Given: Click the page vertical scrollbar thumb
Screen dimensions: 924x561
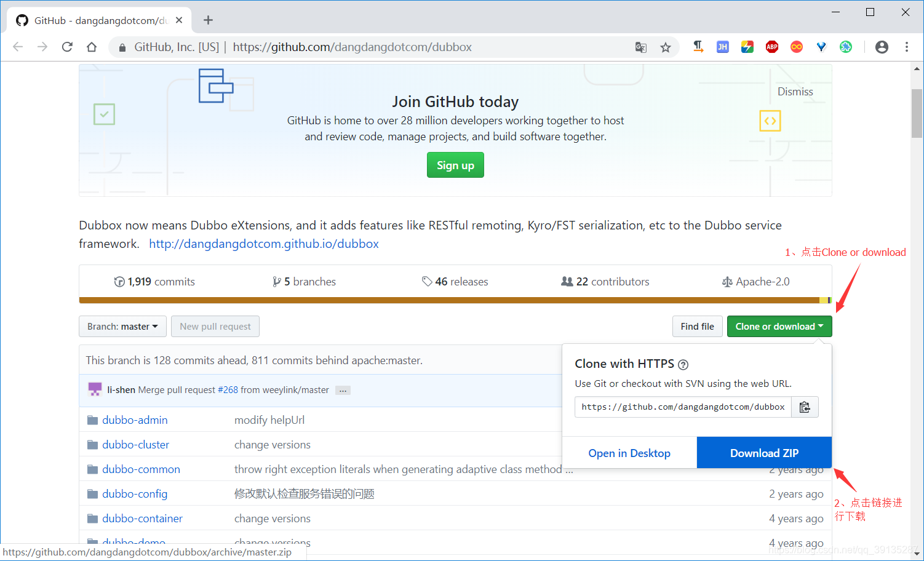Looking at the screenshot, I should (917, 113).
